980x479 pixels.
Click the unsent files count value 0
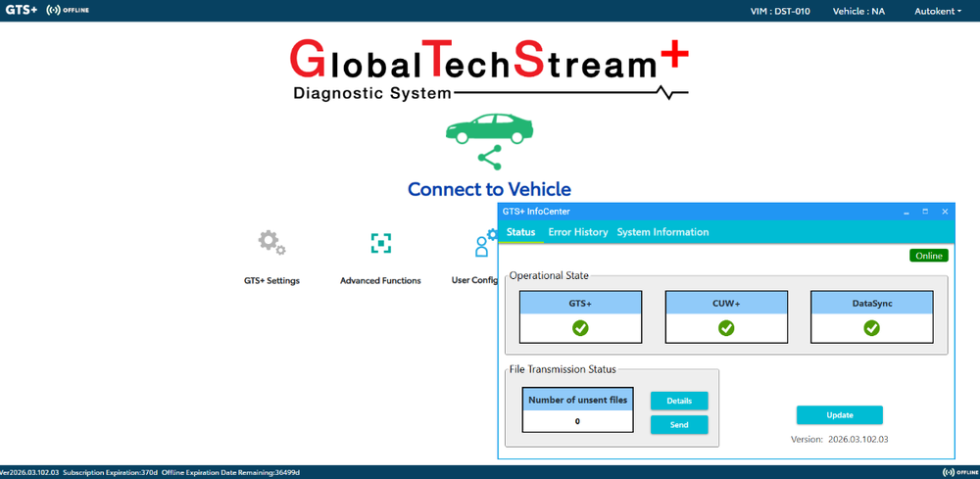pyautogui.click(x=577, y=421)
